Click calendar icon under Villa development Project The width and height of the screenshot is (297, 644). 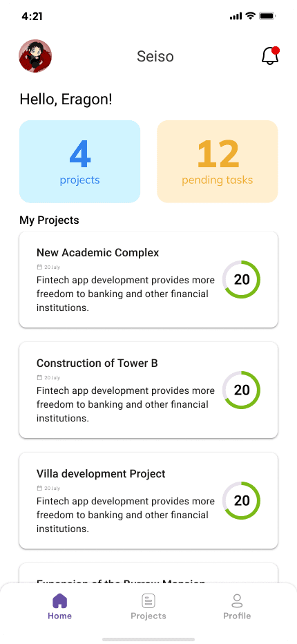[40, 489]
